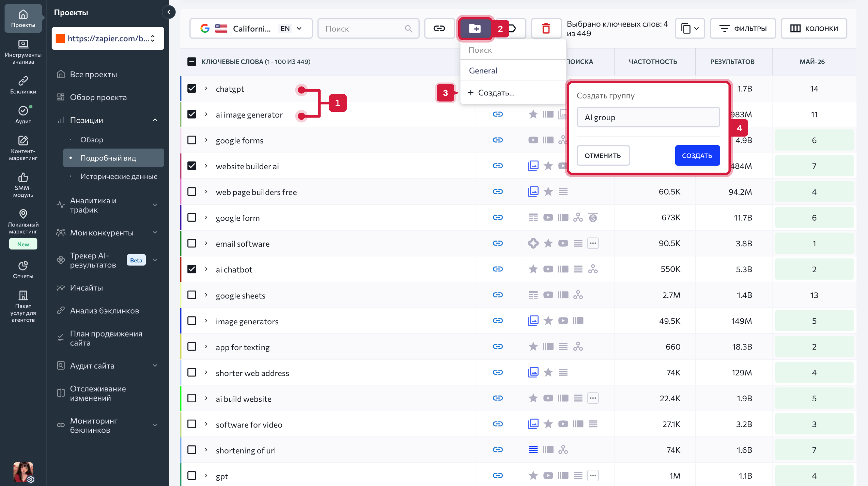Open the user profile avatar
The width and height of the screenshot is (868, 486).
point(23,472)
